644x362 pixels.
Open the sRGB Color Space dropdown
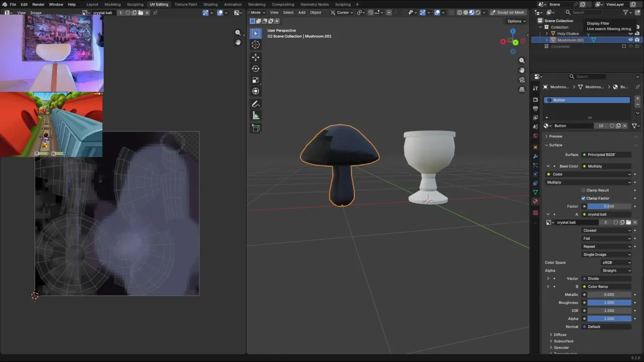616,262
